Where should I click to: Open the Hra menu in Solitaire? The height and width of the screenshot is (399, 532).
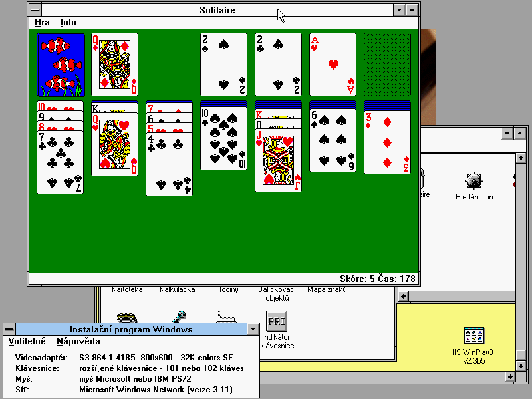click(42, 23)
